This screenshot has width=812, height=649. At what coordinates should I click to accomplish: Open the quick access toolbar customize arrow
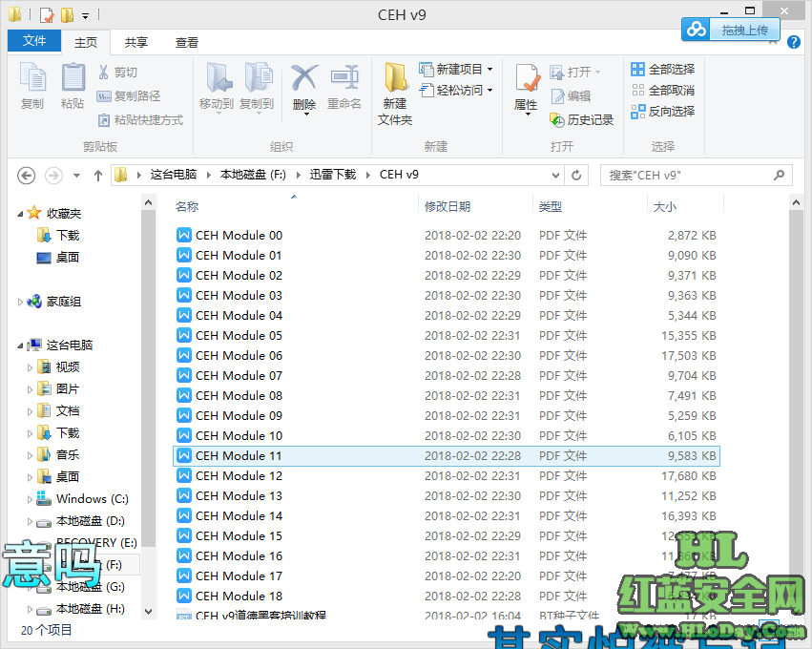86,16
